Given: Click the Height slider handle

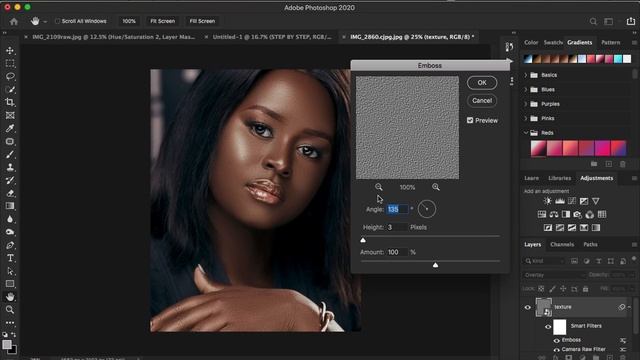Looking at the screenshot, I should (363, 240).
